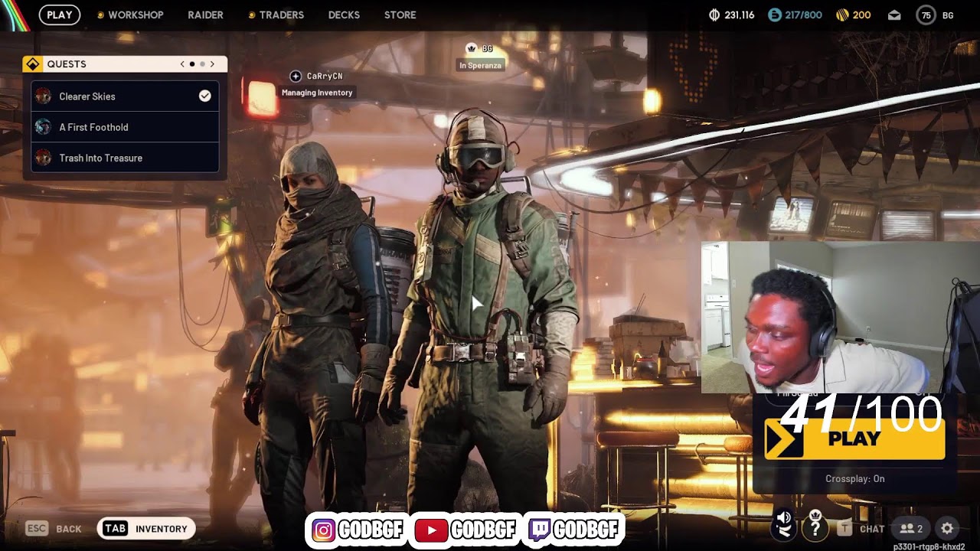Open CHAT with the T key button

click(861, 528)
